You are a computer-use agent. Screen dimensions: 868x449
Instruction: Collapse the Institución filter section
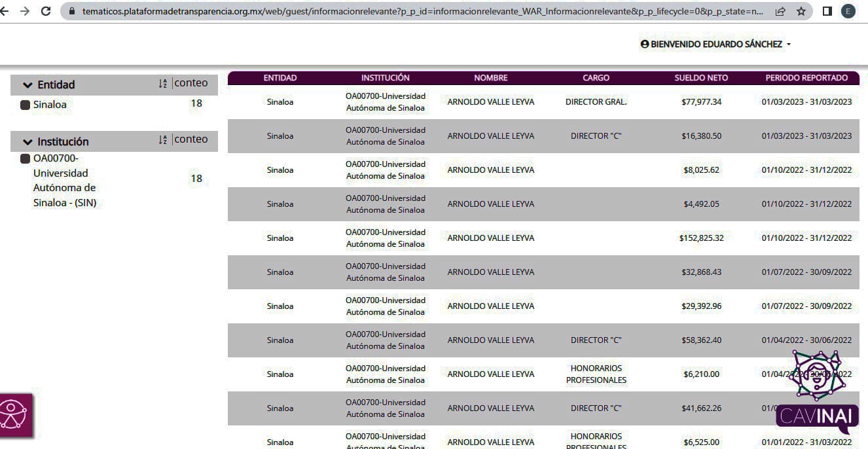27,141
